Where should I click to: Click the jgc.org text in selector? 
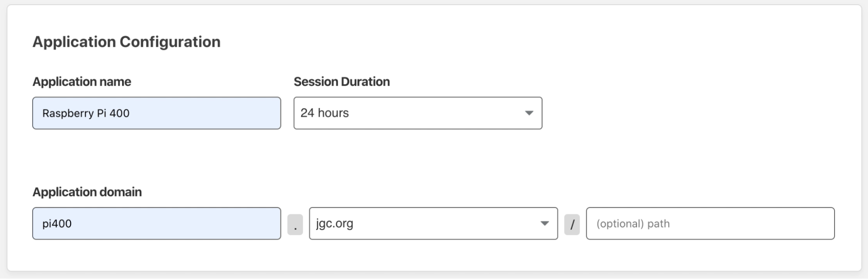(334, 224)
